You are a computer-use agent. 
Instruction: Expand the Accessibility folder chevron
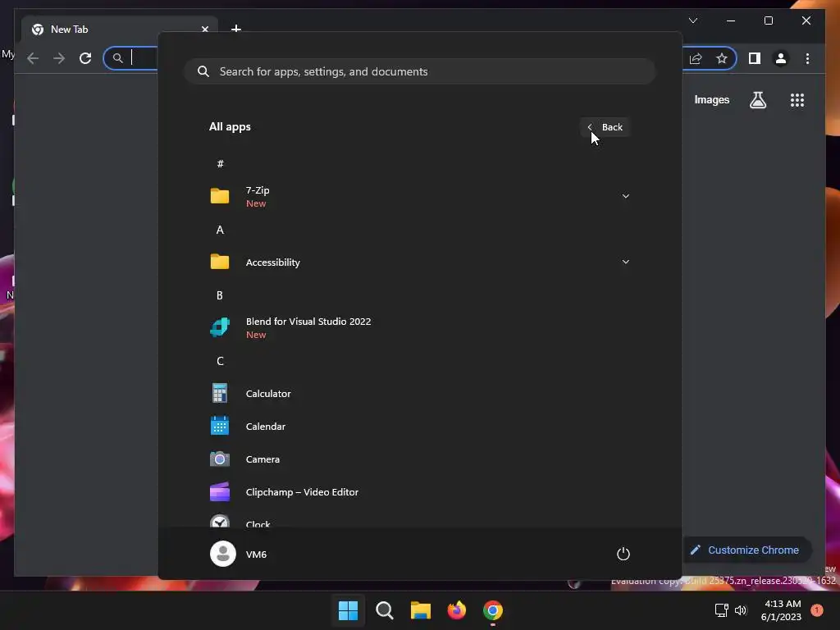pos(625,262)
